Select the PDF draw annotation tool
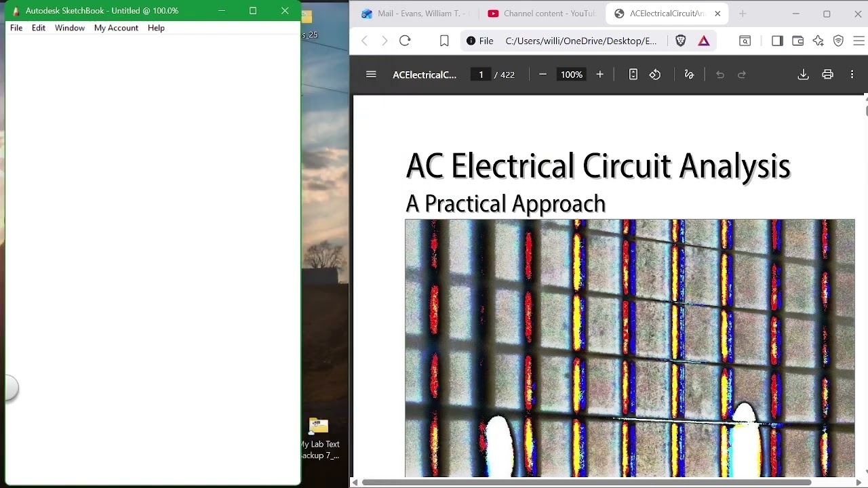868x488 pixels. tap(689, 75)
